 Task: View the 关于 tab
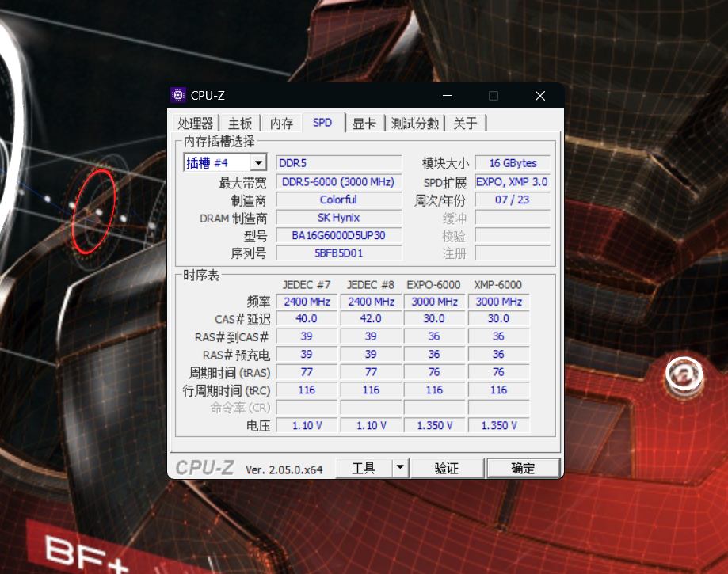click(465, 124)
